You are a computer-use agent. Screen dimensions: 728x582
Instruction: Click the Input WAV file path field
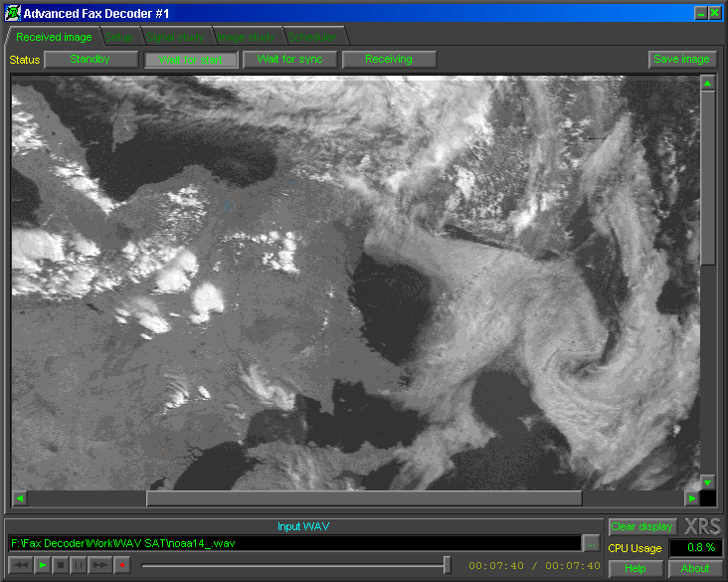coord(294,544)
